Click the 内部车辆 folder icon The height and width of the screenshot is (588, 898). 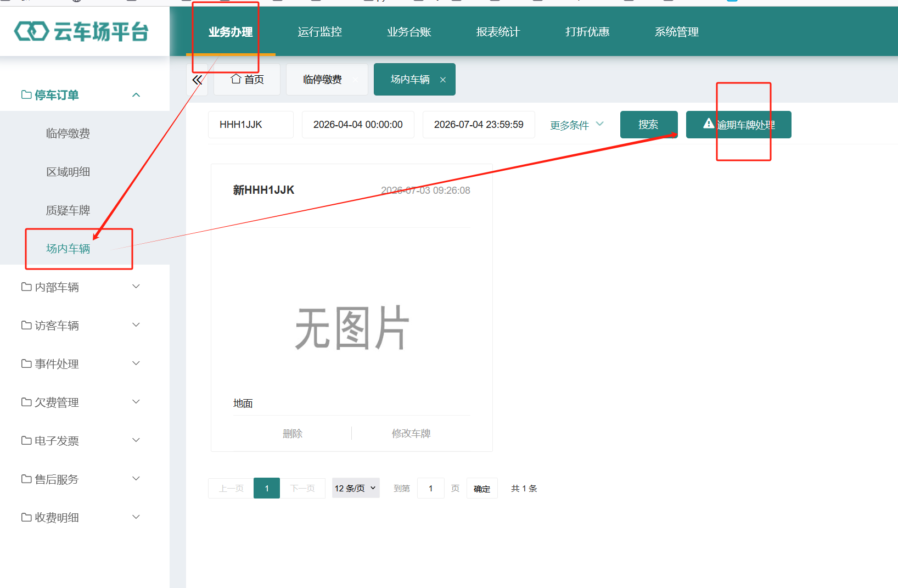click(26, 287)
